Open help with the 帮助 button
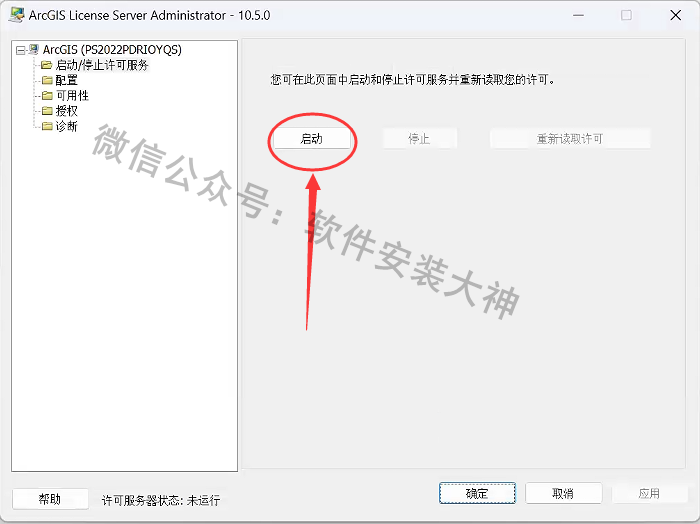 point(50,499)
